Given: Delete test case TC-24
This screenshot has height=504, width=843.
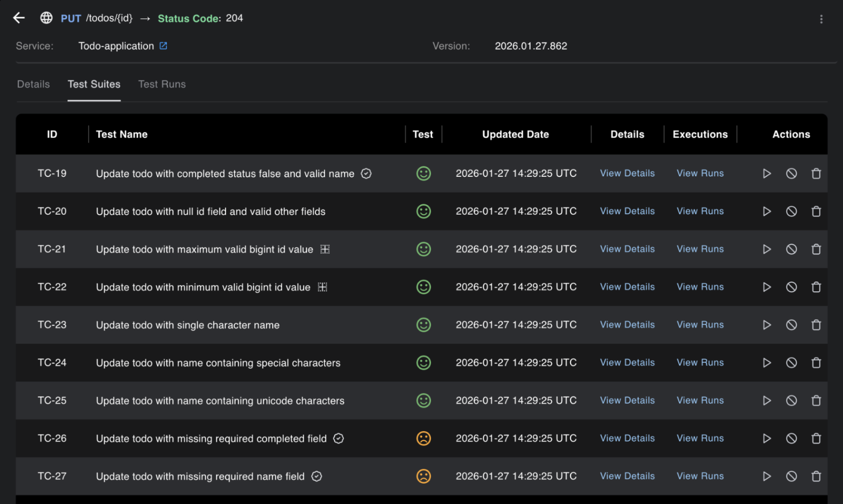Looking at the screenshot, I should (x=816, y=363).
